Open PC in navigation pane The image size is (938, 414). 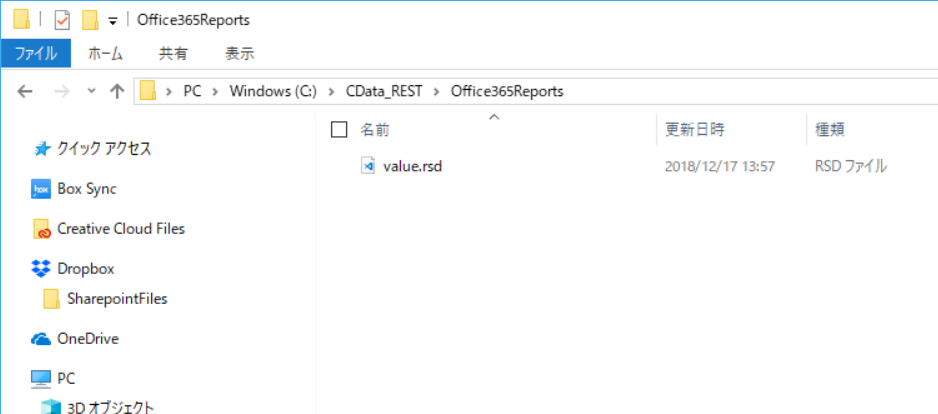(x=66, y=378)
